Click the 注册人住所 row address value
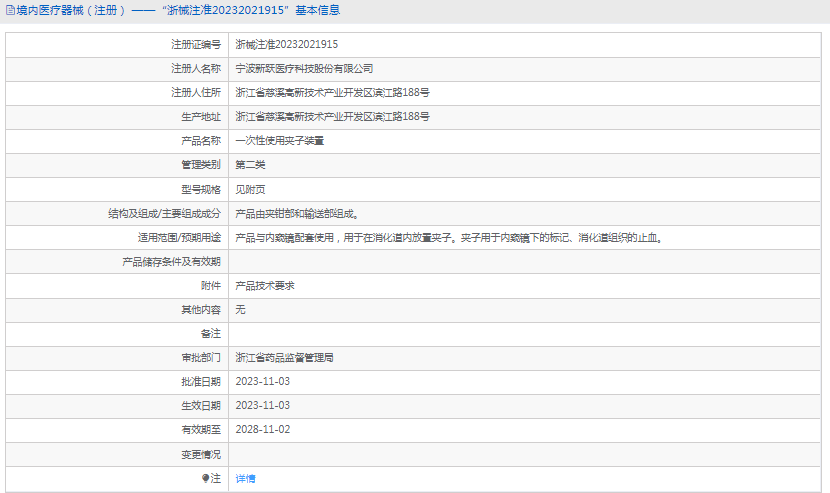 (332, 93)
